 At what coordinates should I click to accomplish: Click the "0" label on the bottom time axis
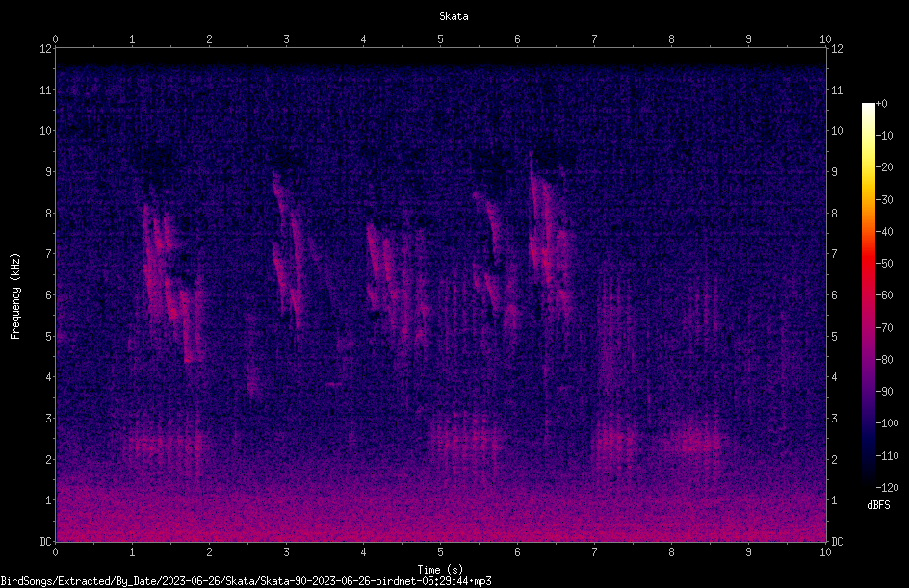pyautogui.click(x=55, y=552)
